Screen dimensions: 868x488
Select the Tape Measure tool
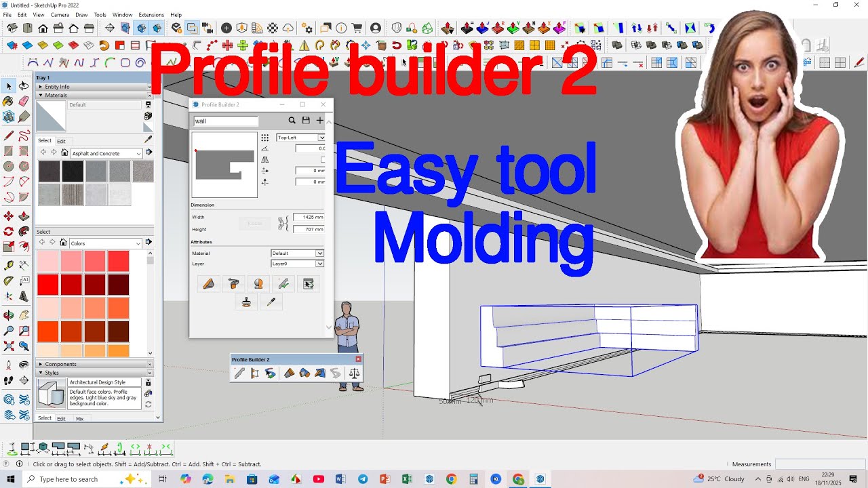coord(9,266)
